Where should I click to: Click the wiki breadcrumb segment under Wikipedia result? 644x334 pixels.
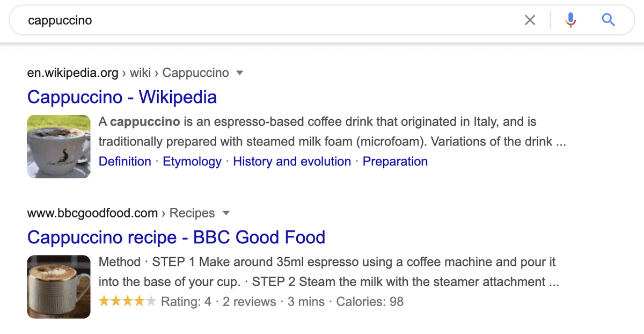140,72
